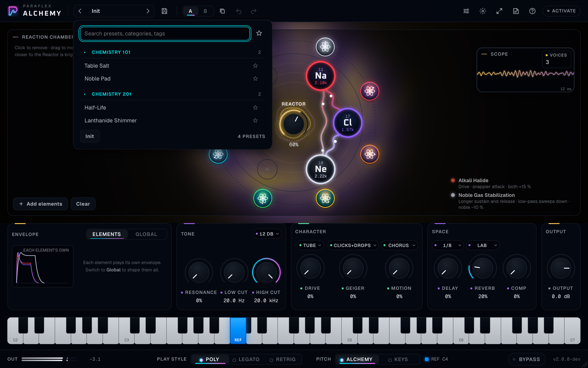The width and height of the screenshot is (588, 368).
Task: Open the Init preset name dropdown
Action: [114, 11]
